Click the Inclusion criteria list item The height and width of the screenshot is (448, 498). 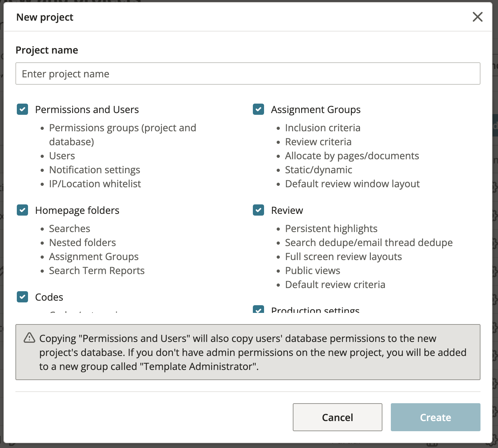click(323, 128)
